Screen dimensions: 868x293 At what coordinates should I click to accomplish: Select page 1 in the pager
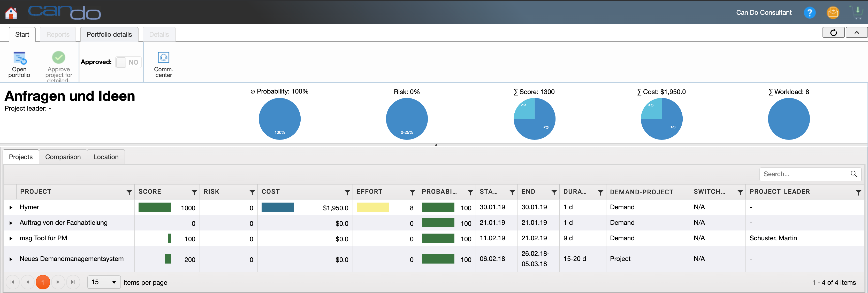(43, 282)
